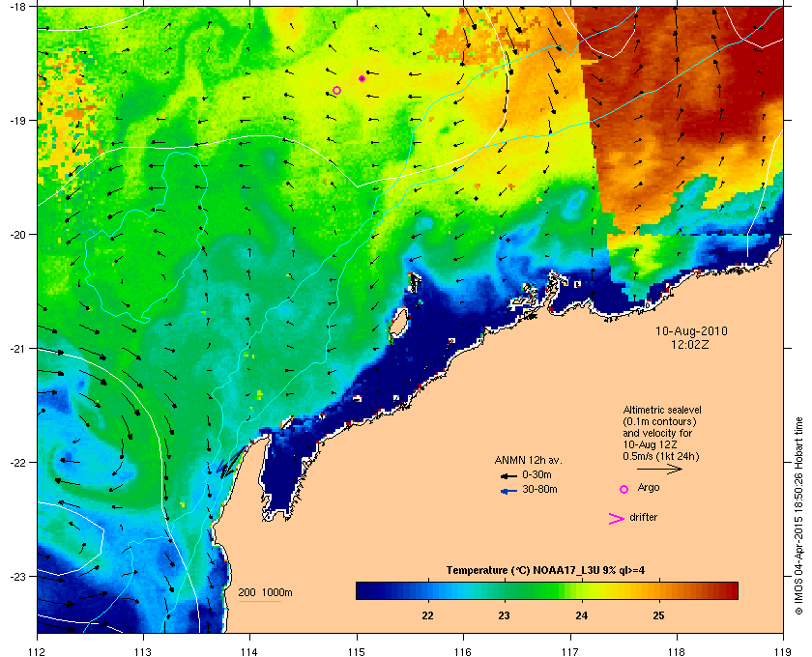Click the 'Altimetric sealevel' legend text

coord(662,410)
